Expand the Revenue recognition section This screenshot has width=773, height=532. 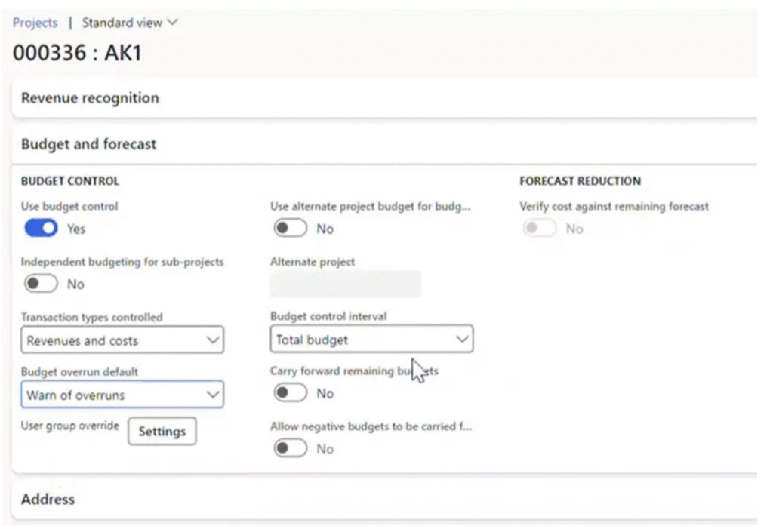91,97
